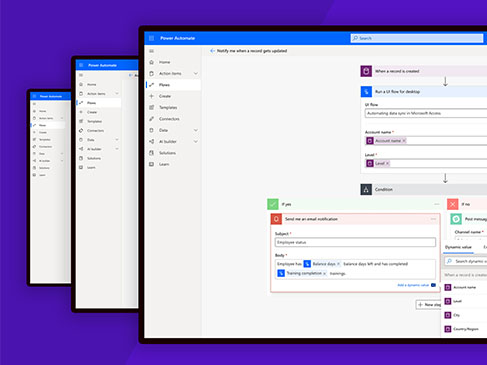Screen dimensions: 487x365
Task: Remove the Level token with its X
Action: point(387,163)
